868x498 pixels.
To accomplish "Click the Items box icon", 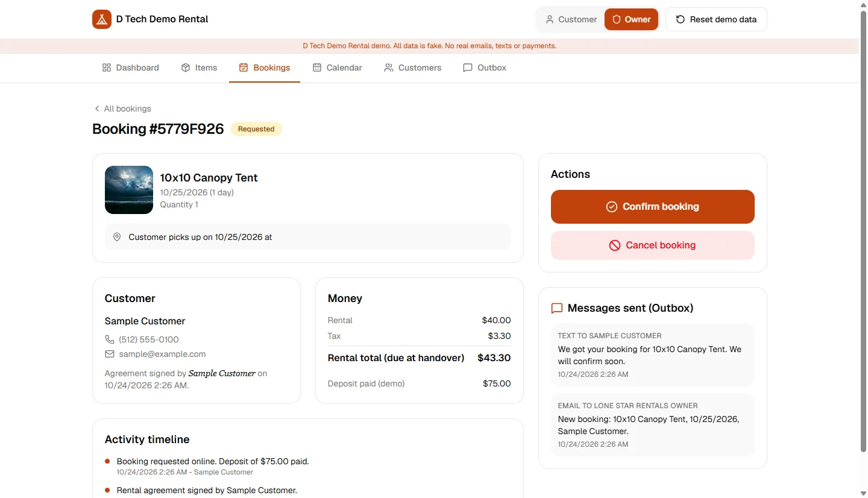I will (x=186, y=68).
